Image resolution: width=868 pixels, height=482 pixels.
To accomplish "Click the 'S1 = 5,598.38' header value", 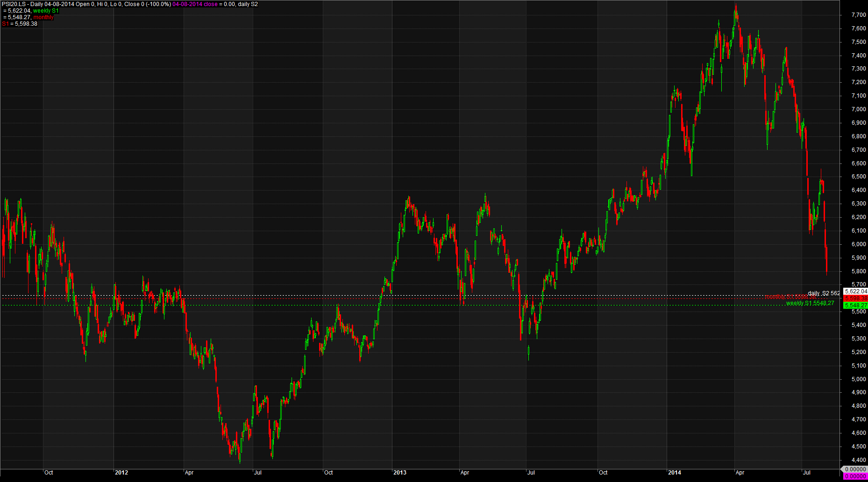I will [x=20, y=24].
